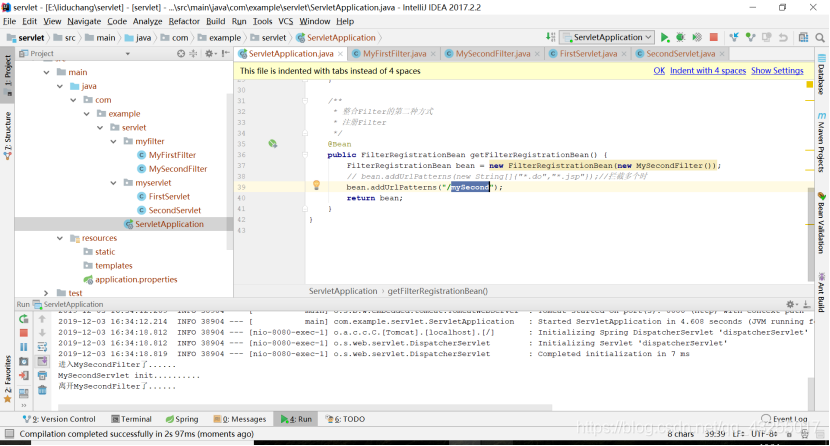Click Show Settings link
Viewport: 830px width, 446px height.
click(x=777, y=70)
